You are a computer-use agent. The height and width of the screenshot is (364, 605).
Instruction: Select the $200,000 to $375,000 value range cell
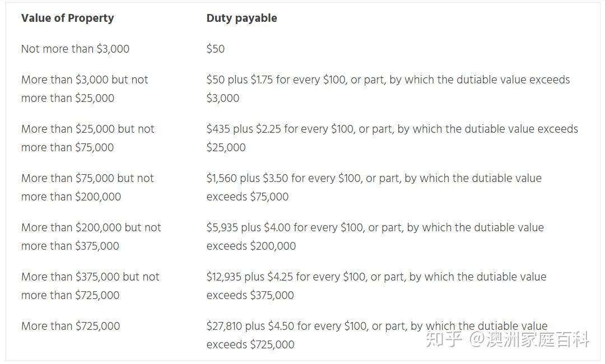(x=91, y=236)
